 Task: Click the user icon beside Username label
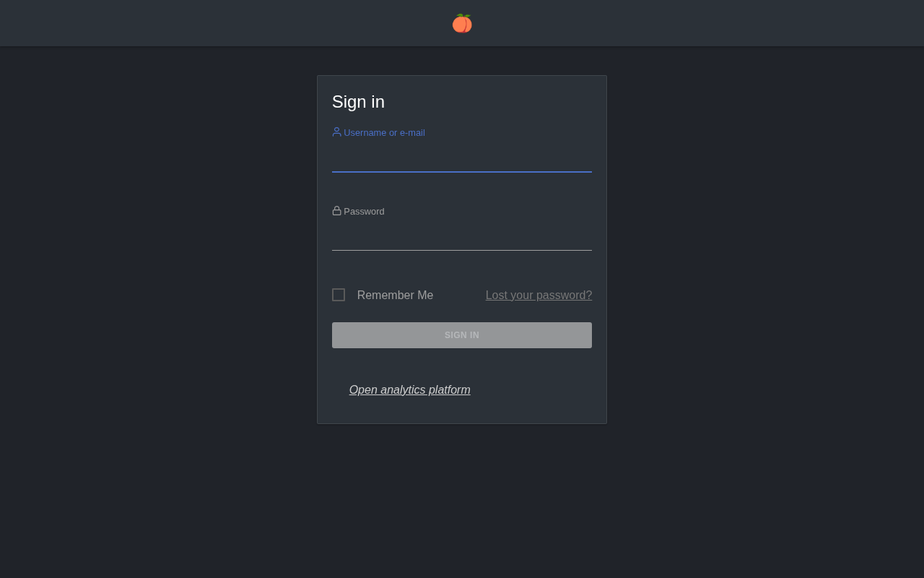[336, 132]
